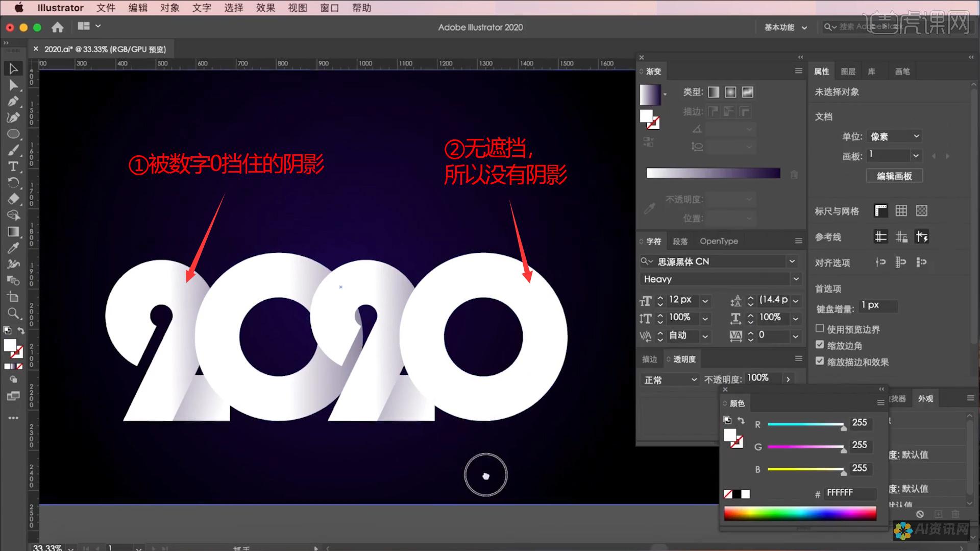
Task: Toggle Snap to Point option
Action: (x=881, y=262)
